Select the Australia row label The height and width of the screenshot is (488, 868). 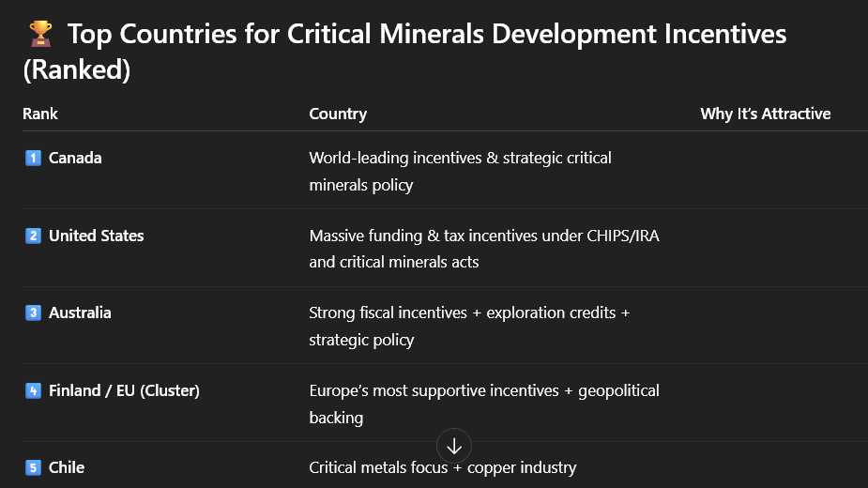click(x=80, y=313)
